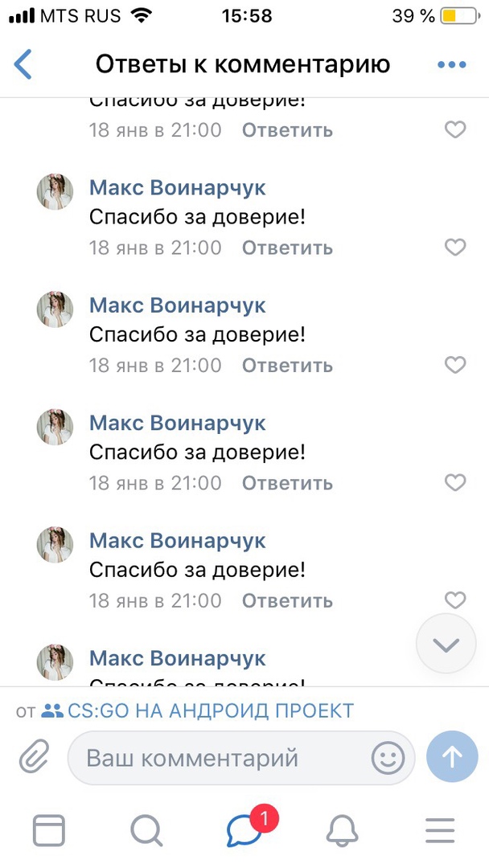Open the search magnifier tab

(x=146, y=829)
